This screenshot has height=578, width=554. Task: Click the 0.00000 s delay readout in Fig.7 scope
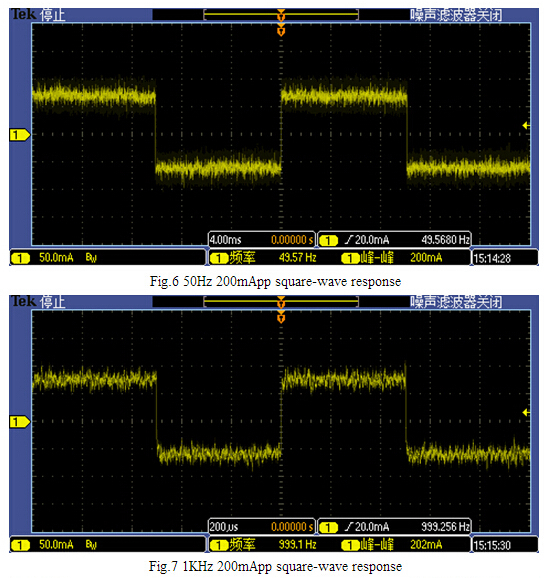pyautogui.click(x=292, y=527)
